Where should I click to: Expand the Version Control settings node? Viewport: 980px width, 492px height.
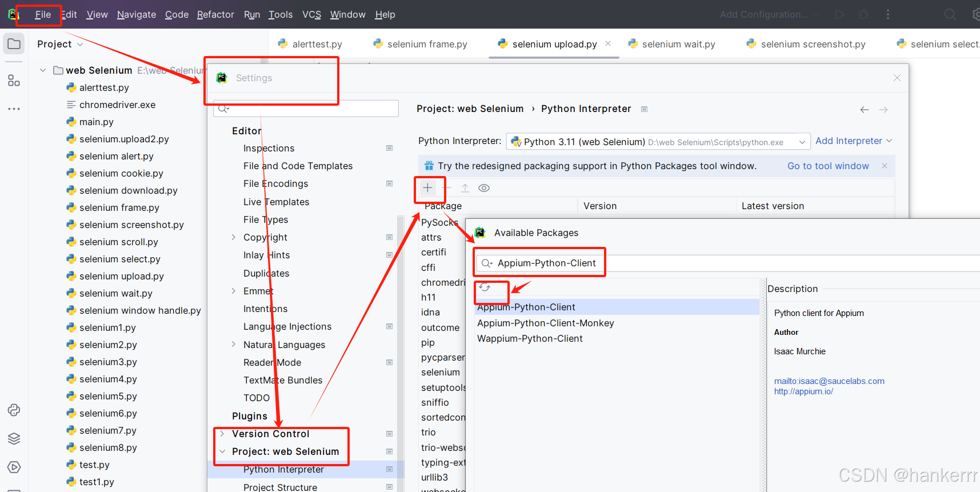coord(222,434)
